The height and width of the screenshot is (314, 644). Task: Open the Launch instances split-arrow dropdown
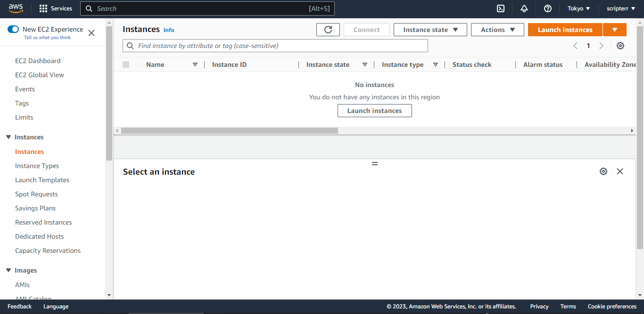pos(615,30)
